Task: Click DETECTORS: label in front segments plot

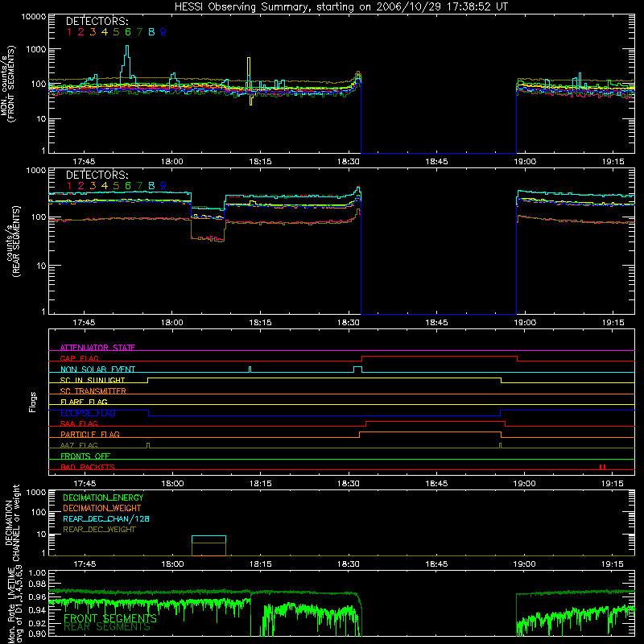Action: [97, 21]
